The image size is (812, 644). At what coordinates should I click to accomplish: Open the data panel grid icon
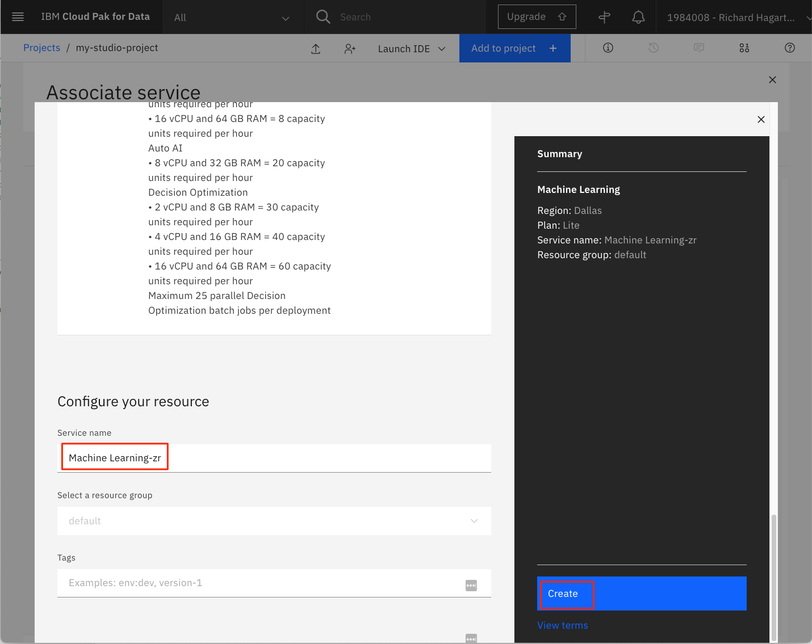tap(744, 48)
